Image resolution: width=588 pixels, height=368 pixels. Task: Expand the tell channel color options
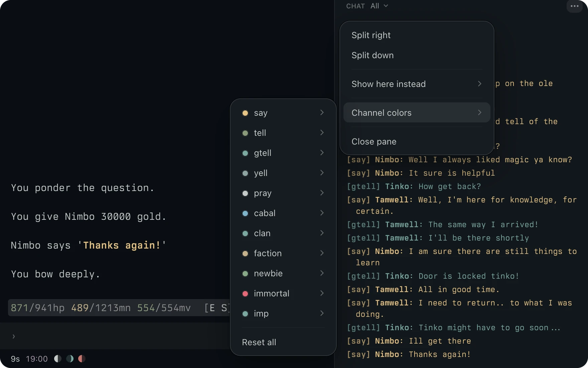point(283,133)
